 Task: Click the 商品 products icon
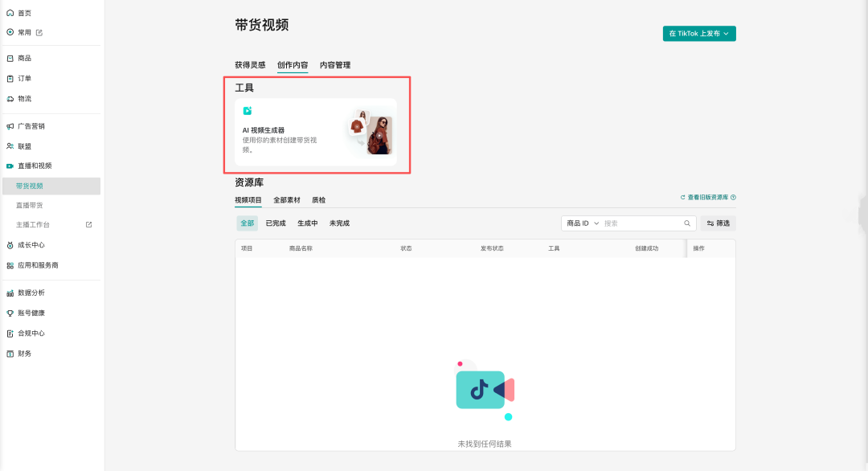(x=10, y=58)
